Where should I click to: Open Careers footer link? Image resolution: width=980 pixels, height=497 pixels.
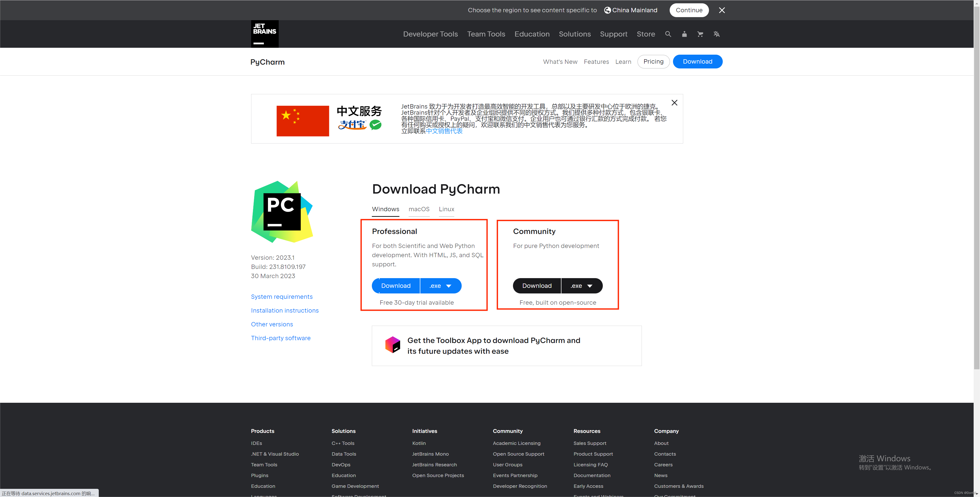coord(663,465)
